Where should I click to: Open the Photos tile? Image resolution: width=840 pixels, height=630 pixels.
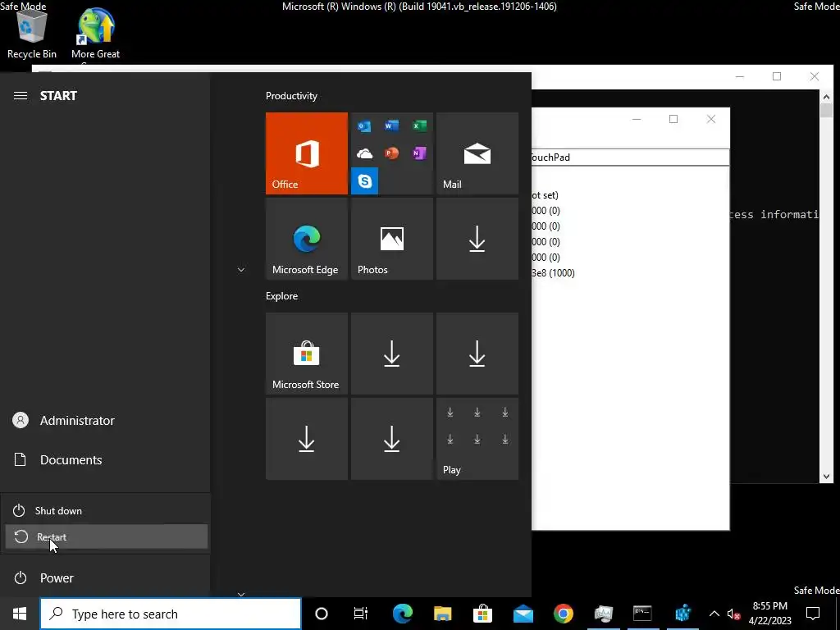coord(391,239)
